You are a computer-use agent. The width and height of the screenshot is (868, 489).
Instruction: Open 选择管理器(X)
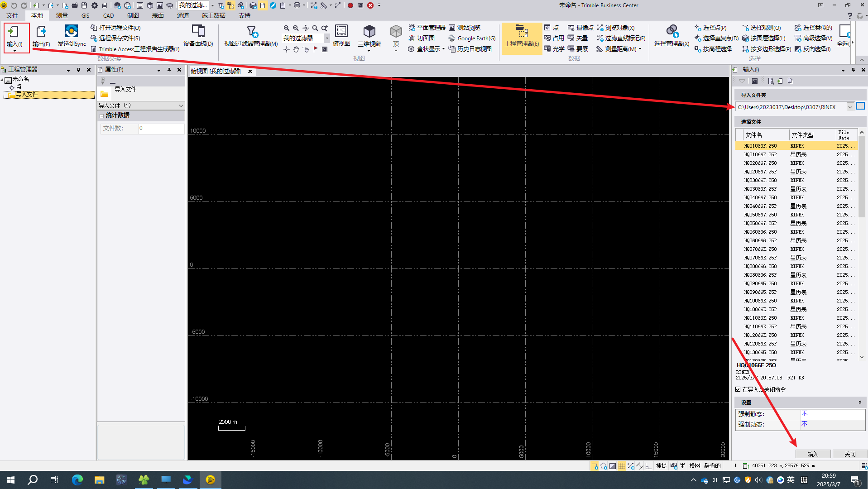click(671, 36)
